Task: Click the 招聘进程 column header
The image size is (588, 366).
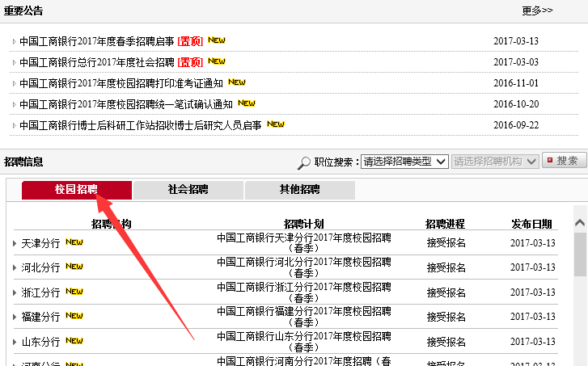Action: pyautogui.click(x=445, y=224)
